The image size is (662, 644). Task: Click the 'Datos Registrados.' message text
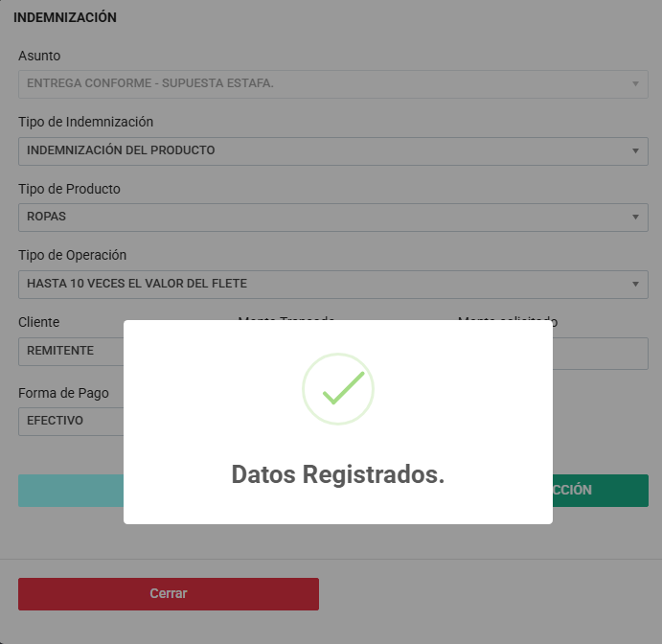coord(338,474)
